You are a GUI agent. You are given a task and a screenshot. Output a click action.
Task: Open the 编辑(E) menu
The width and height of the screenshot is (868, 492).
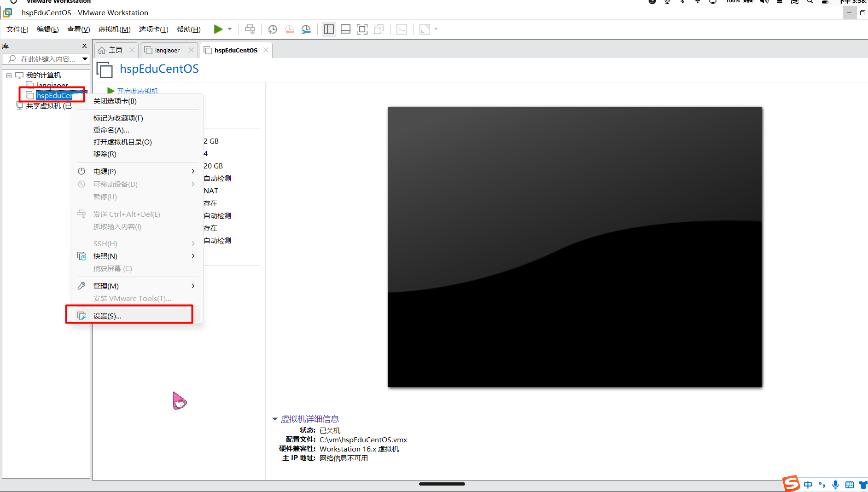(x=48, y=29)
